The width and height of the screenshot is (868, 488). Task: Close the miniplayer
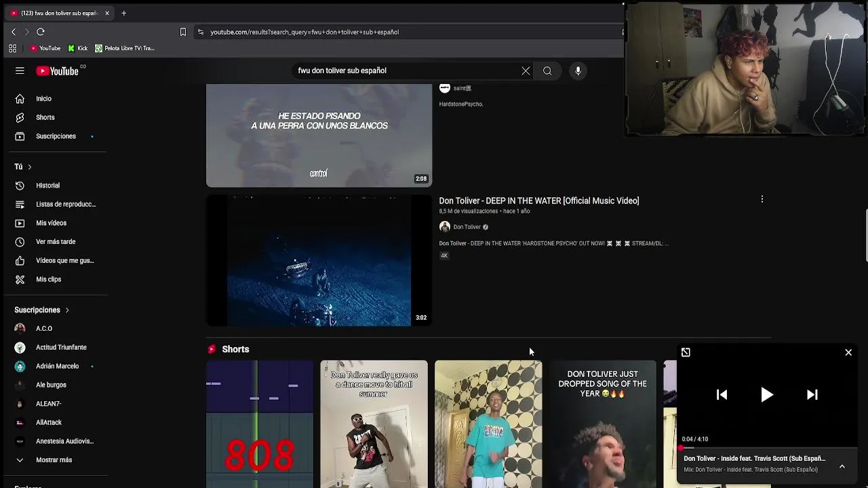848,352
